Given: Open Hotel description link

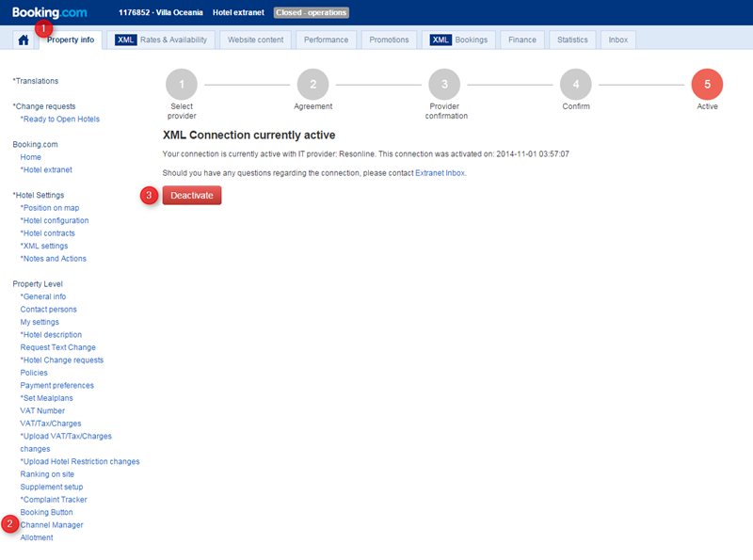Looking at the screenshot, I should tap(51, 335).
